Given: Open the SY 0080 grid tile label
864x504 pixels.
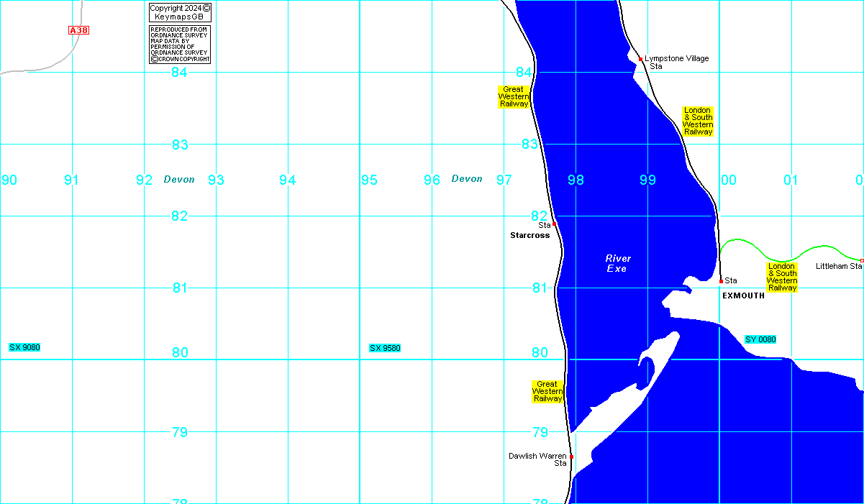Looking at the screenshot, I should pos(760,339).
